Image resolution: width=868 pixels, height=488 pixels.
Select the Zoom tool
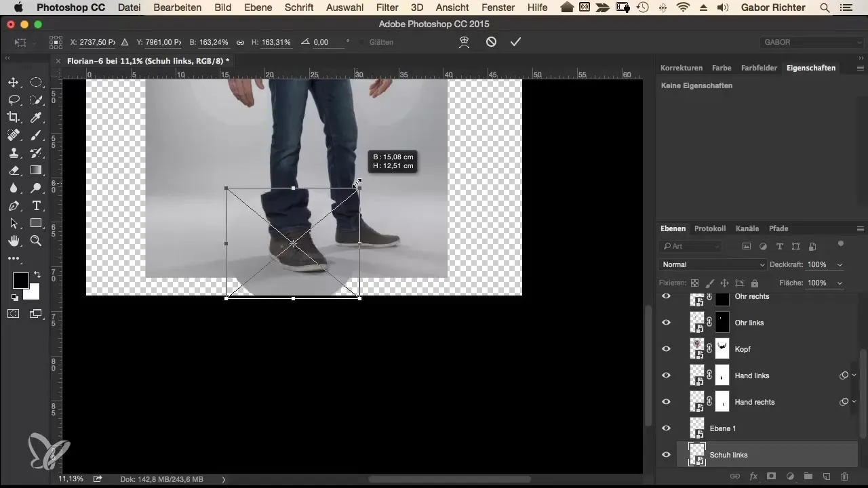point(36,241)
